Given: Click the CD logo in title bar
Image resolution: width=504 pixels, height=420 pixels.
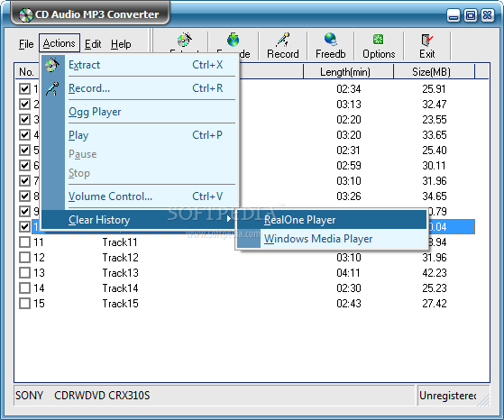Looking at the screenshot, I should 26,15.
